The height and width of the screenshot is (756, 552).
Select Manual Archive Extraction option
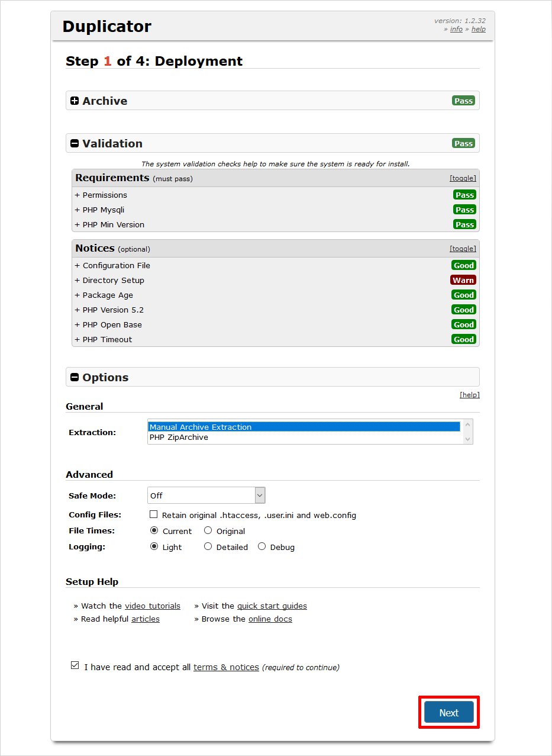[201, 427]
